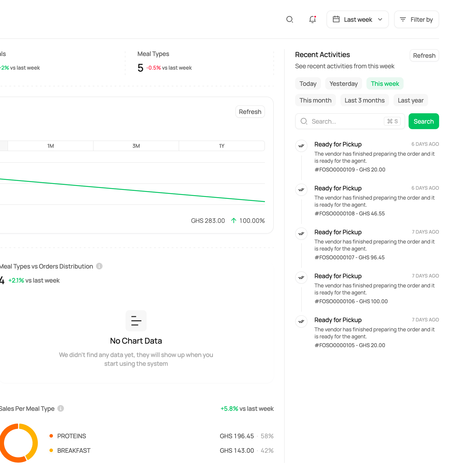Click the orange PROTEINS legend dot

51,436
